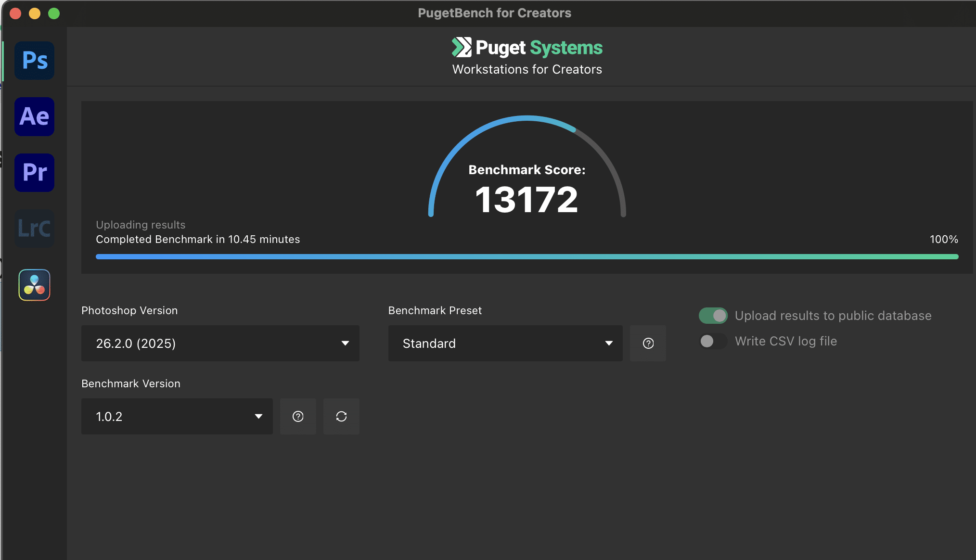976x560 pixels.
Task: Minimize the PugetBench window
Action: click(x=35, y=13)
